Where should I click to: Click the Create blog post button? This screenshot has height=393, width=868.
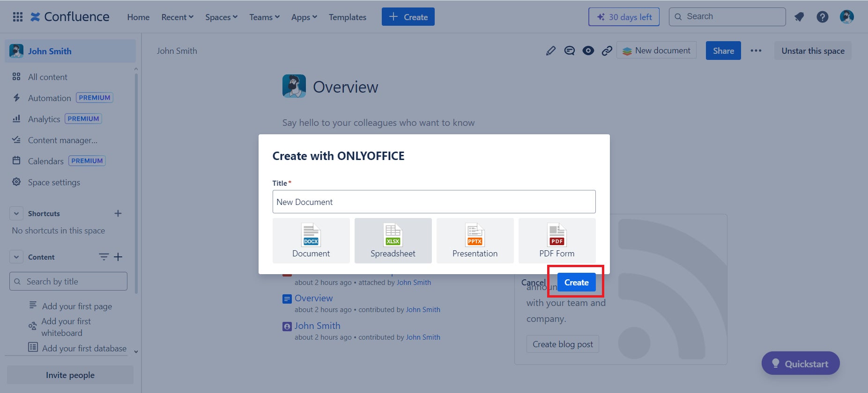[x=563, y=344]
